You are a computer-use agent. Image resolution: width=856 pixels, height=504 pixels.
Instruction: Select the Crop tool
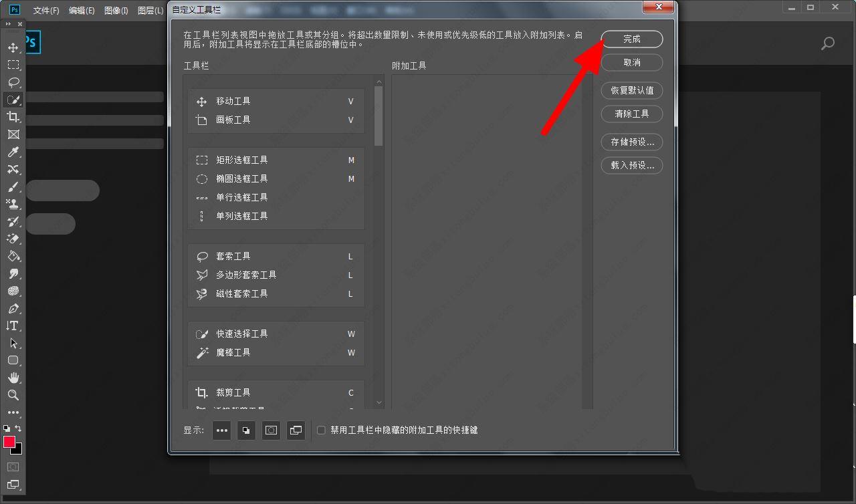tap(13, 117)
